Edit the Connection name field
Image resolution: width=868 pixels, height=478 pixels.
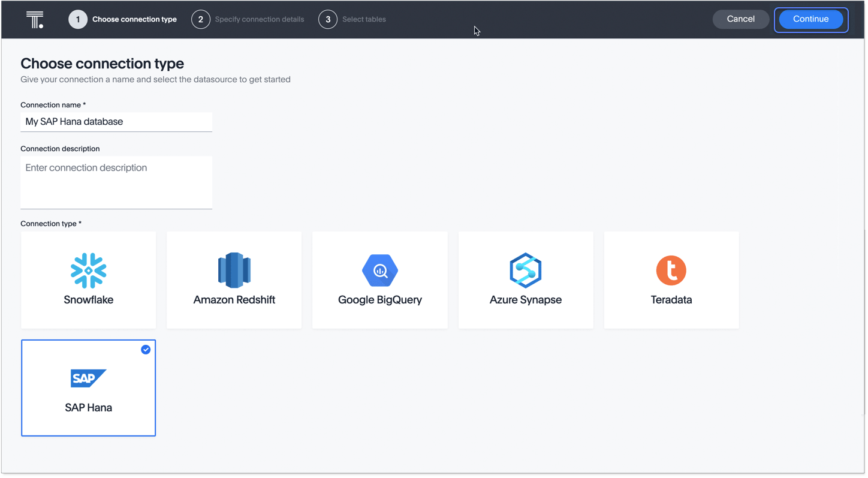116,122
